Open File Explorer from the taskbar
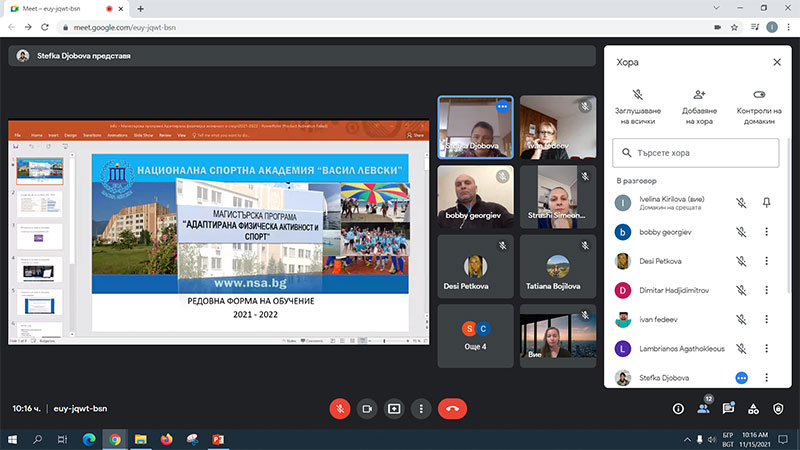800x450 pixels. pyautogui.click(x=140, y=439)
